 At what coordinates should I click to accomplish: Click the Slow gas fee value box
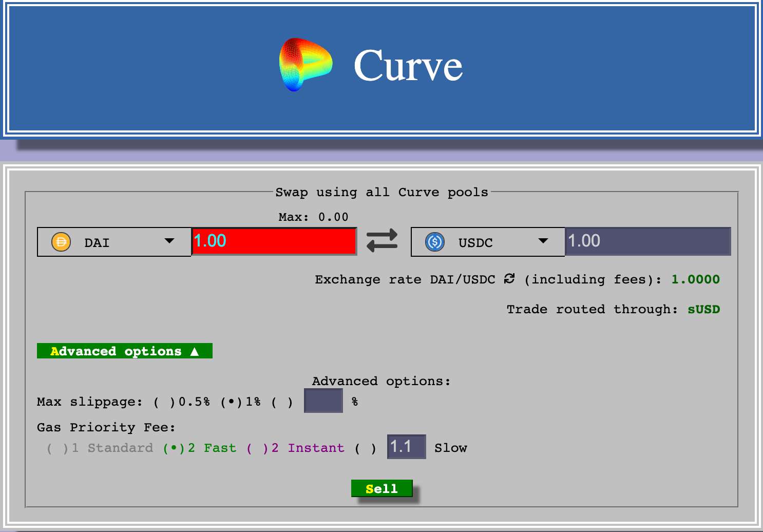pos(406,447)
